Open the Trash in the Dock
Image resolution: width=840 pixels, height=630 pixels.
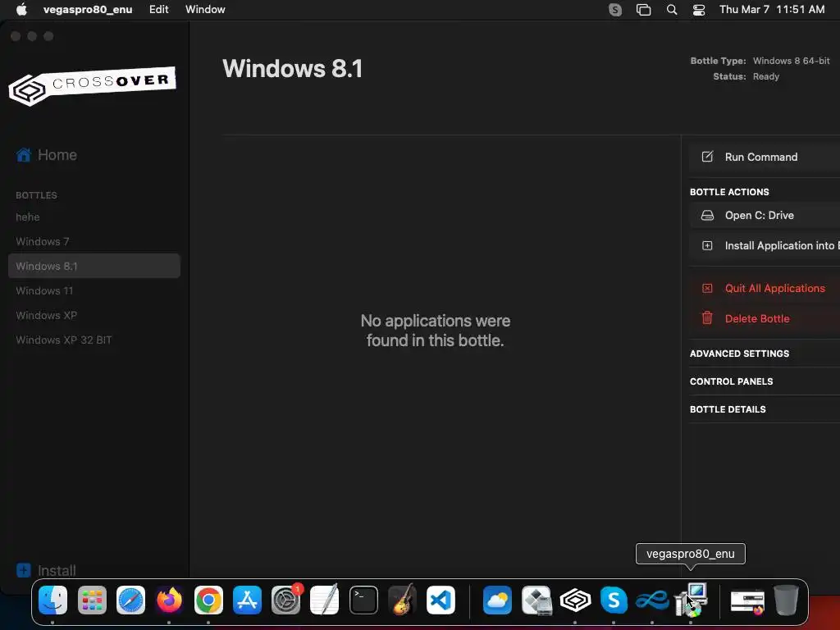pos(786,600)
